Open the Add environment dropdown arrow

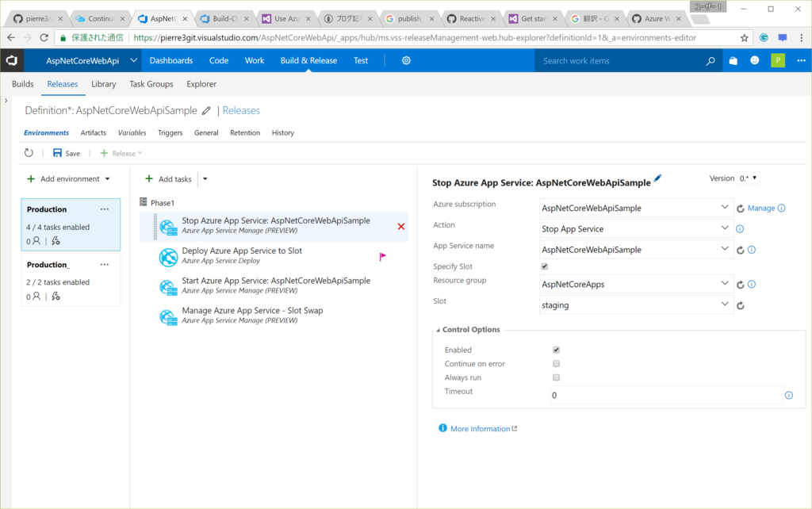108,179
